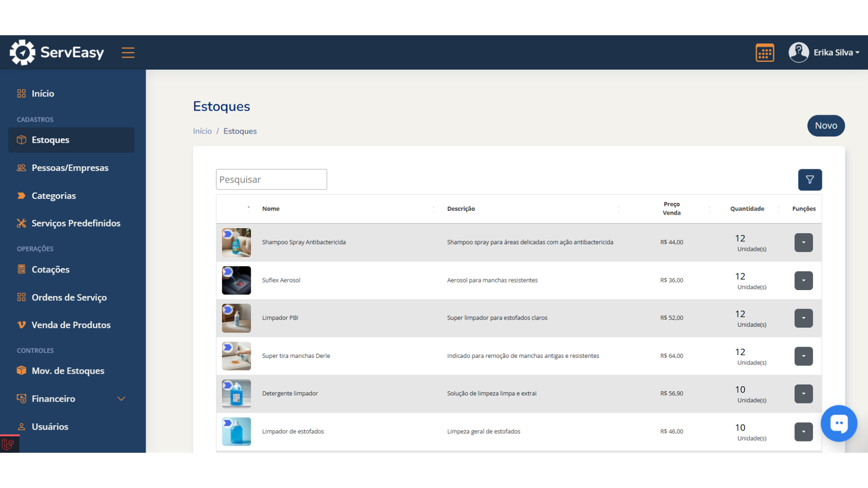Sort table by Preço Venda column
This screenshot has width=868, height=488.
click(672, 209)
